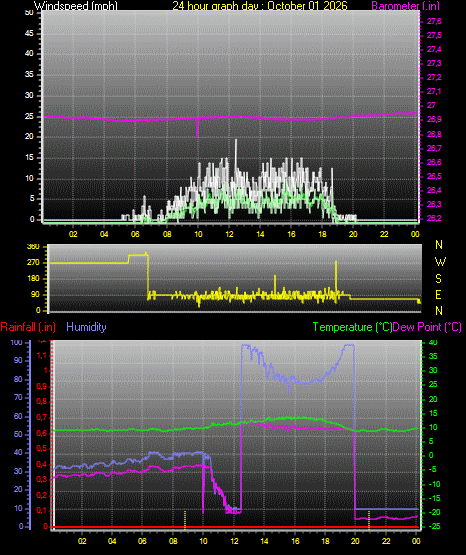
Task: Select the "Temperature (°C)" legend label
Action: pos(352,327)
